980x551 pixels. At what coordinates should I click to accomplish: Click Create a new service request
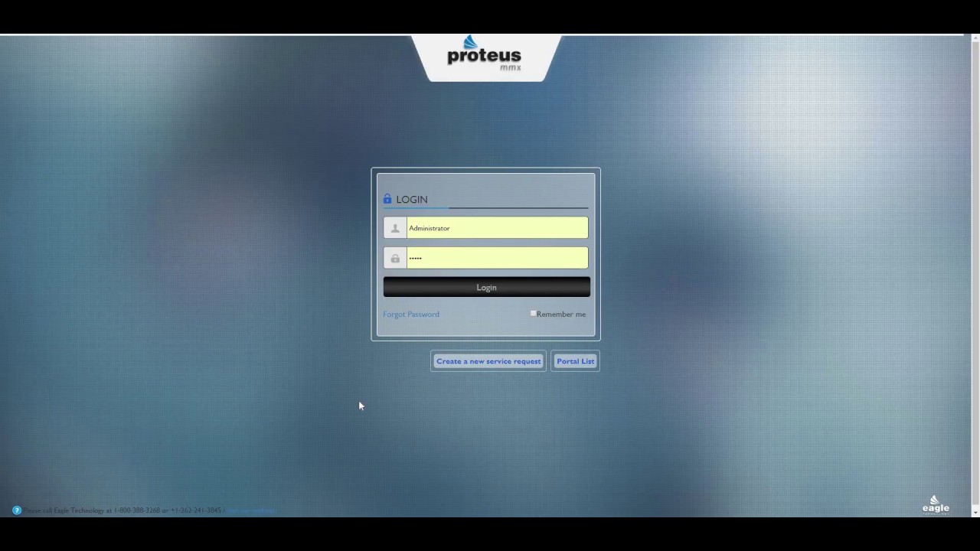click(x=488, y=361)
